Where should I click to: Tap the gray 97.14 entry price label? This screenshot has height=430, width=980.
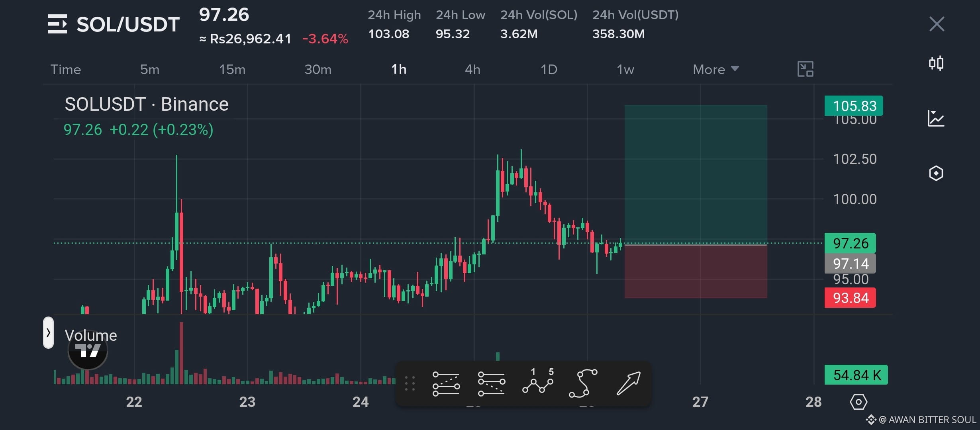pos(850,264)
